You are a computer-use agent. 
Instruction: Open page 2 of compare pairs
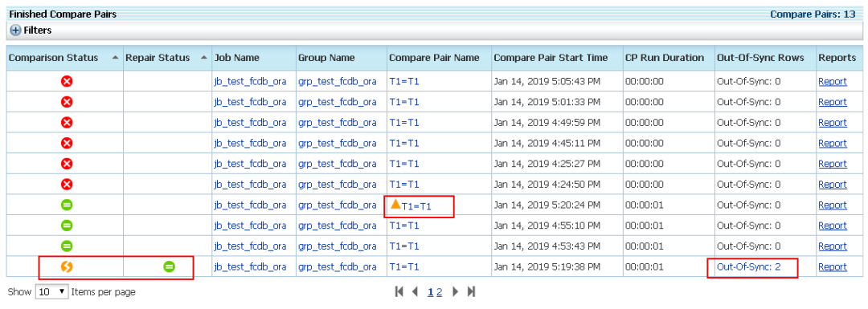(439, 292)
